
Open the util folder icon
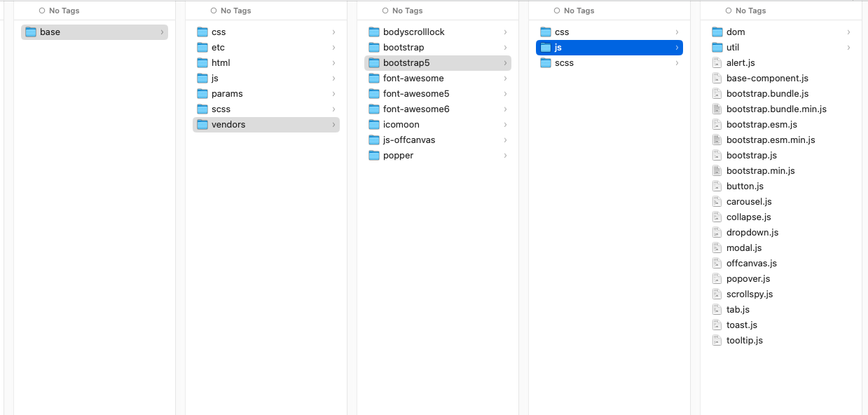pos(717,48)
